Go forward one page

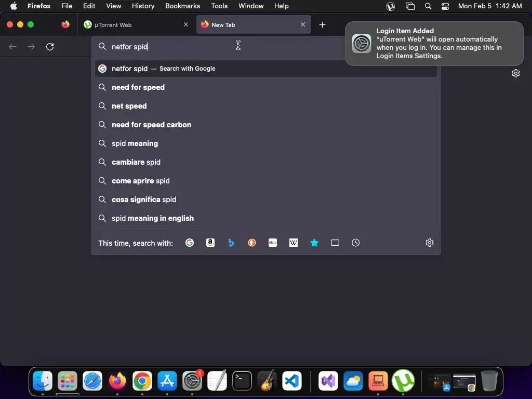pyautogui.click(x=31, y=46)
